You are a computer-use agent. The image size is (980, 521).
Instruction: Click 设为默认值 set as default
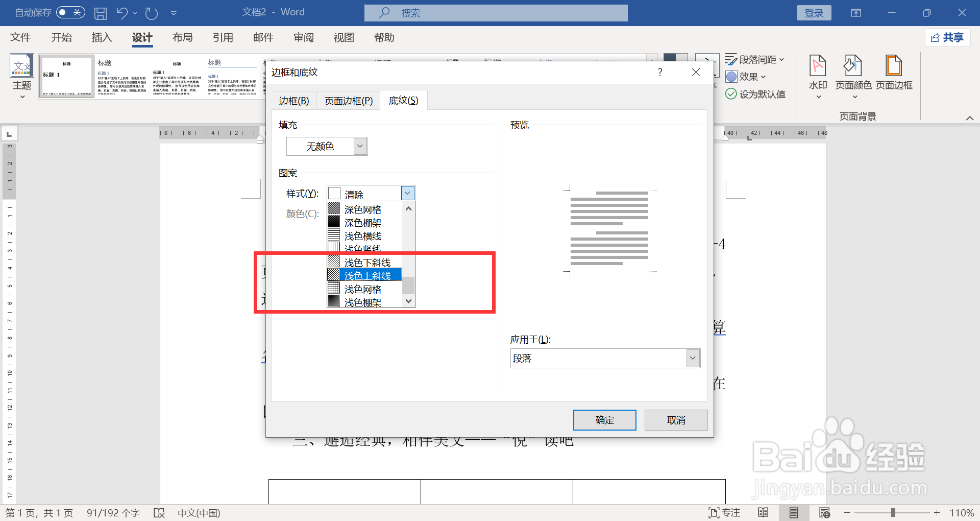tap(755, 94)
